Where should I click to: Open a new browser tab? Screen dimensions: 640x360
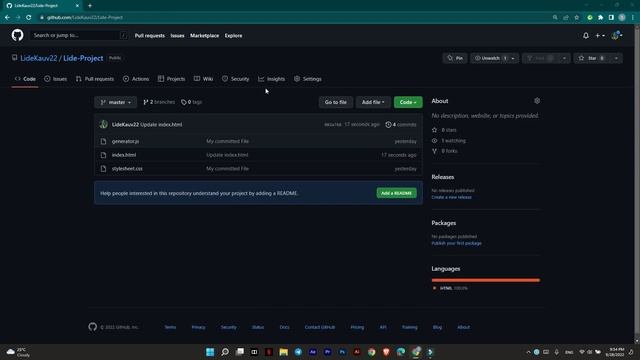click(x=90, y=6)
